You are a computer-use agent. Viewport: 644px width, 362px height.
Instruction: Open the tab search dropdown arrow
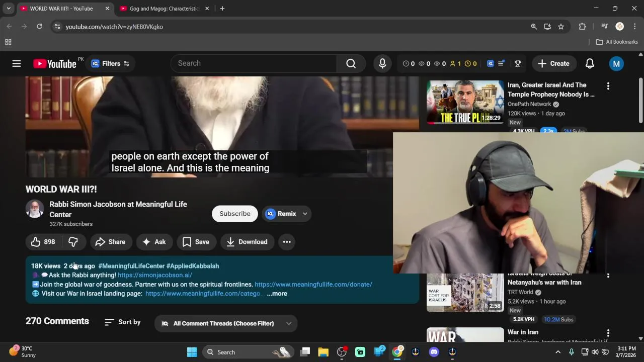click(x=9, y=9)
